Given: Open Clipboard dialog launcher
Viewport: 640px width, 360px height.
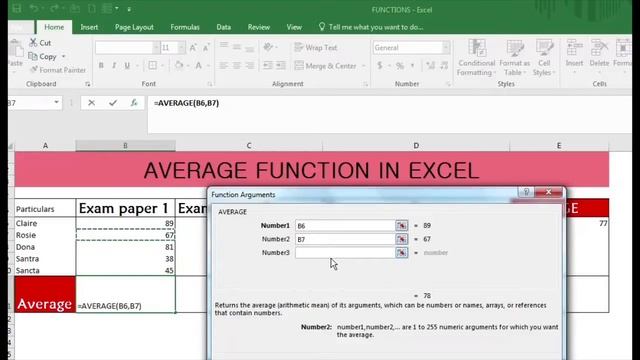Looking at the screenshot, I should coord(88,84).
